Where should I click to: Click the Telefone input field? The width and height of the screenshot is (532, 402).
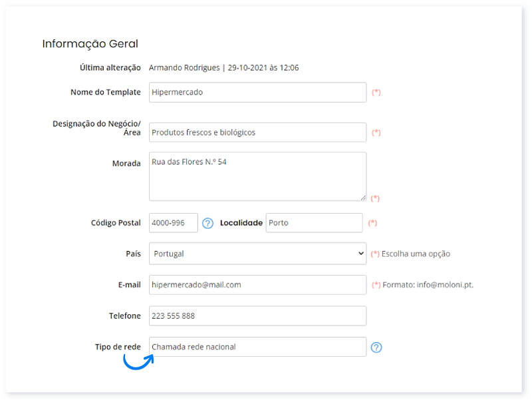tap(257, 315)
